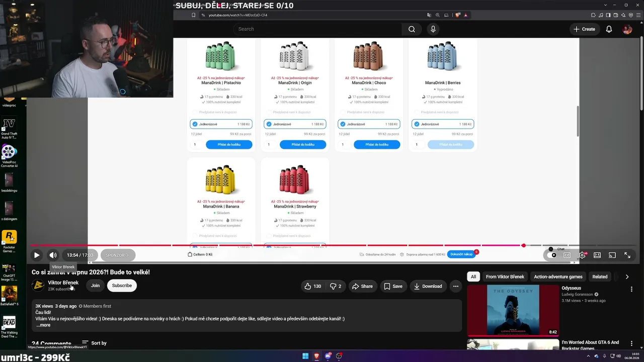Open the Odysseus video title
The image size is (644, 362).
(572, 288)
